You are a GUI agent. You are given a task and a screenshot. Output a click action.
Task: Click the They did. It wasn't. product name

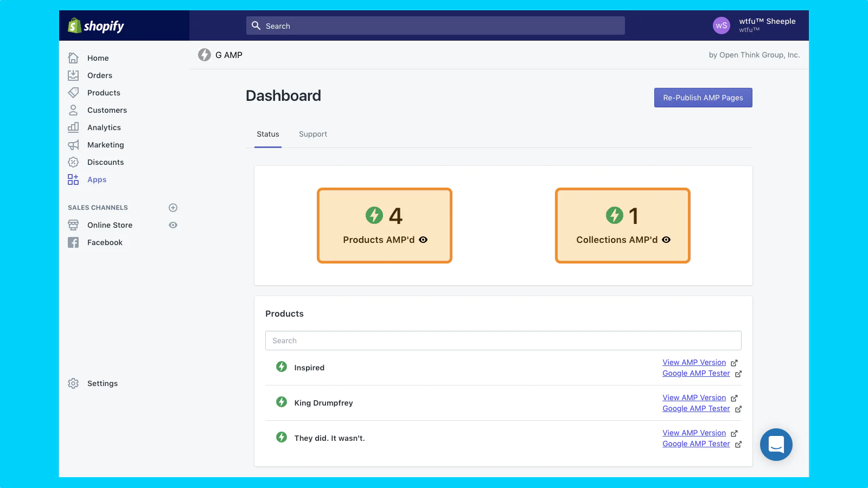(x=329, y=438)
